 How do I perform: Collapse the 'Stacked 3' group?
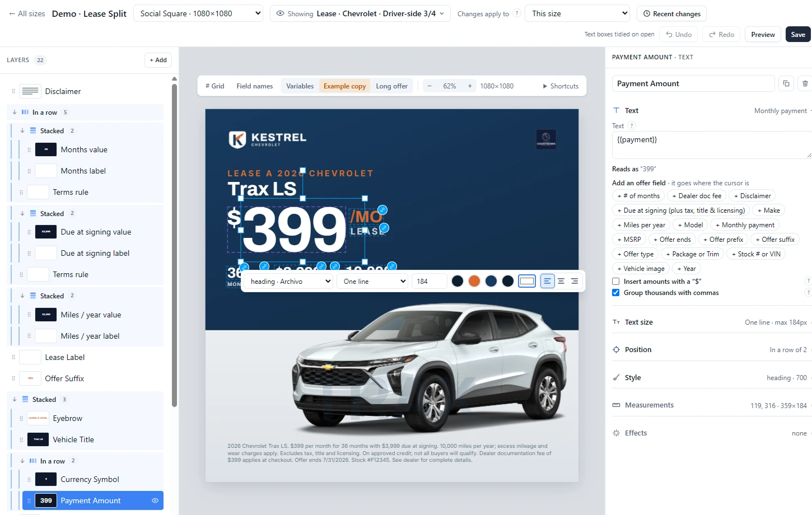click(x=15, y=399)
